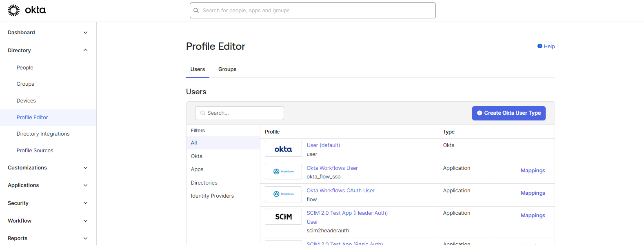Switch to the Groups tab in Profile Editor
The width and height of the screenshot is (644, 245).
[227, 69]
